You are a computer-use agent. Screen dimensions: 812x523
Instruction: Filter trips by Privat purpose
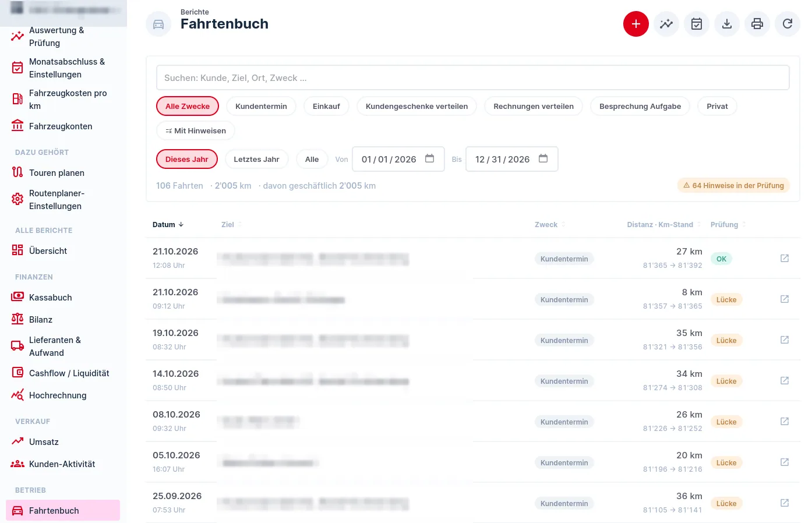coord(718,106)
